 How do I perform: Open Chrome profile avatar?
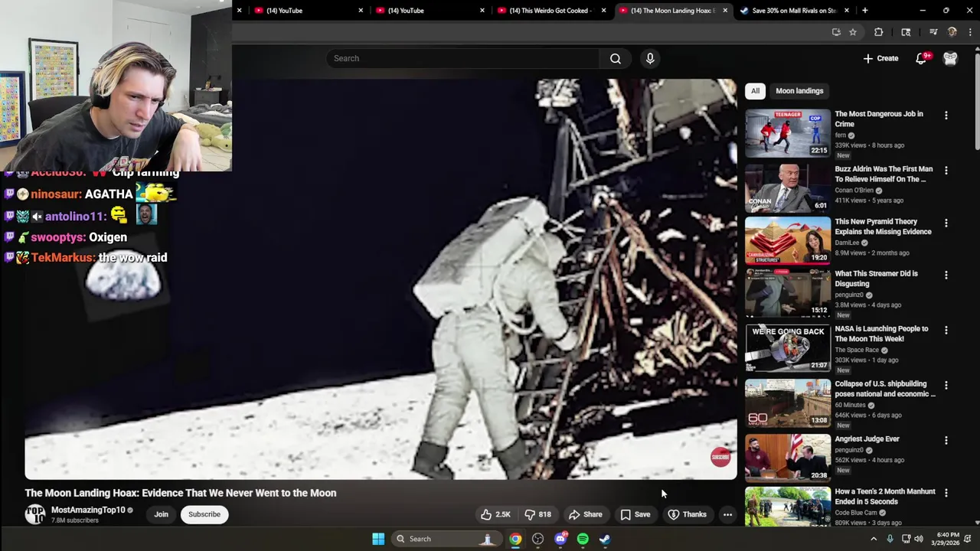click(952, 32)
